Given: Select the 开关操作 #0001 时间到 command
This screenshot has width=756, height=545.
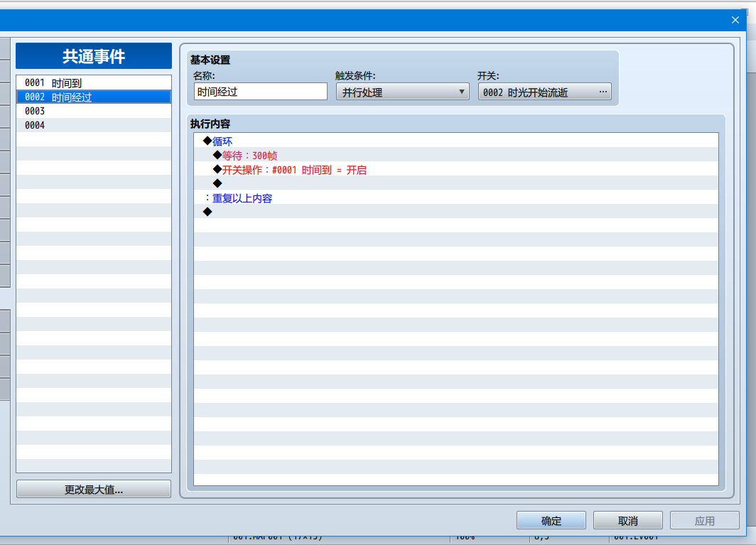Looking at the screenshot, I should pyautogui.click(x=455, y=170).
